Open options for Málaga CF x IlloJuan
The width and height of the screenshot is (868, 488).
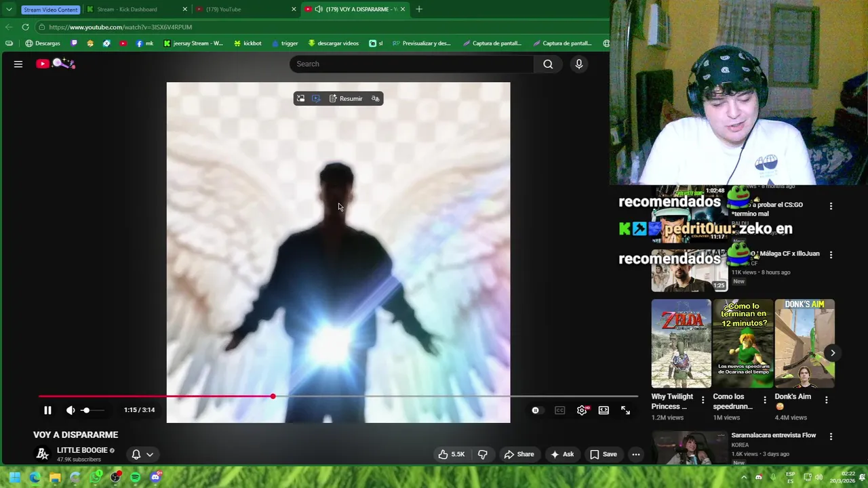831,255
